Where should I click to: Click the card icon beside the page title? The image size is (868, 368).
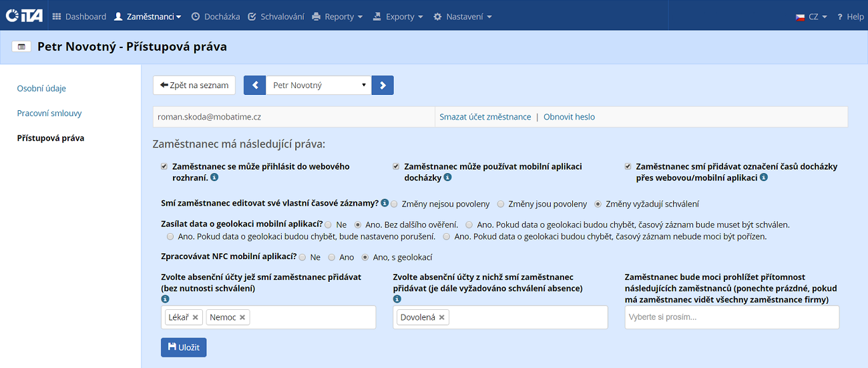point(21,47)
